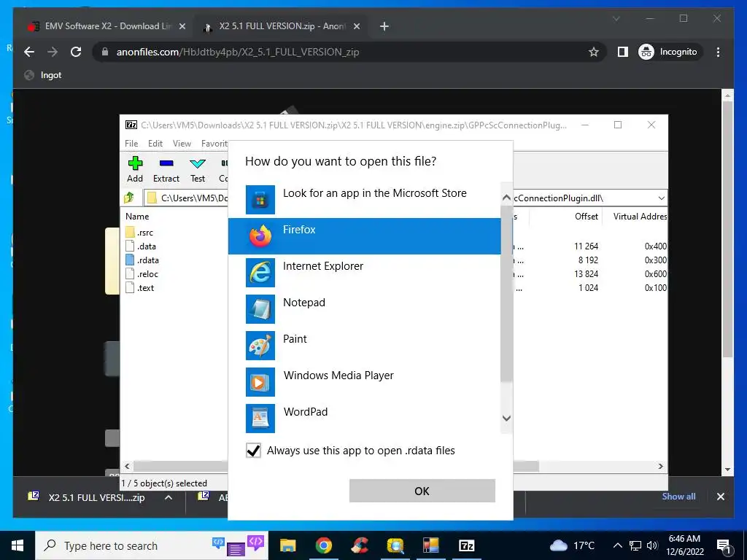Click the Incognito profile indicator
This screenshot has height=560, width=747.
click(x=670, y=52)
